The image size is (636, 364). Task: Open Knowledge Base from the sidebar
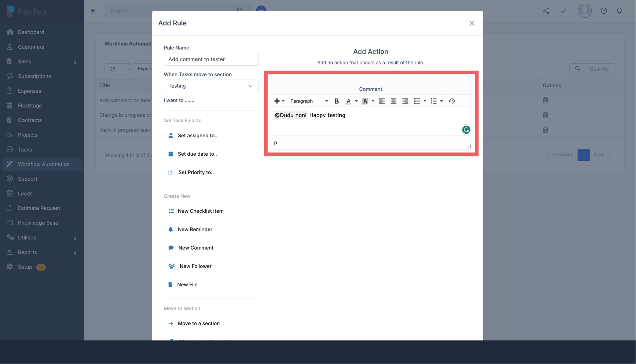[38, 223]
